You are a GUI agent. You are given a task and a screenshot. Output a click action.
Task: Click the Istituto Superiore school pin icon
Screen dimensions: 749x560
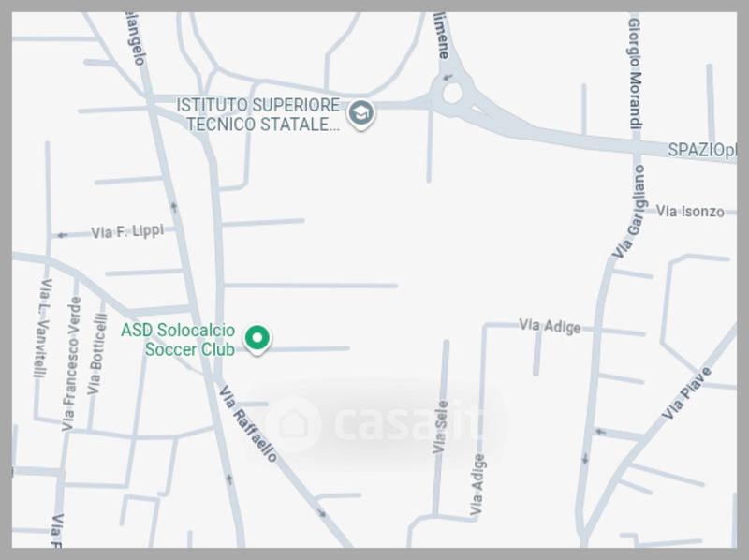360,113
